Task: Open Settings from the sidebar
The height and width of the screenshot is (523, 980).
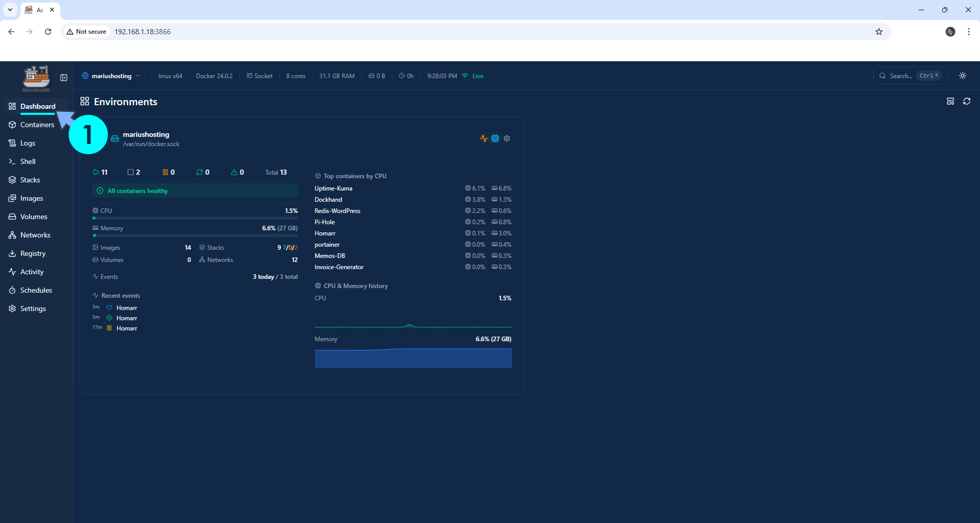Action: [x=33, y=308]
